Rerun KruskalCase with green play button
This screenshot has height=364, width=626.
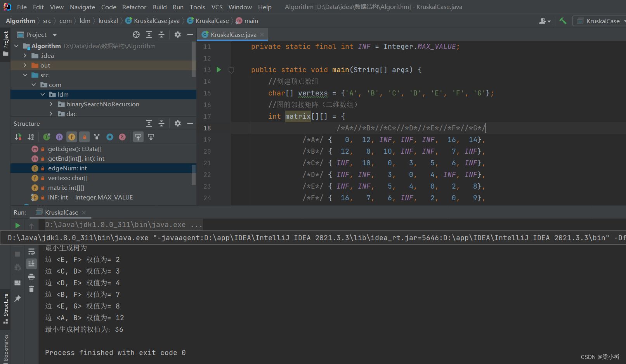tap(17, 225)
